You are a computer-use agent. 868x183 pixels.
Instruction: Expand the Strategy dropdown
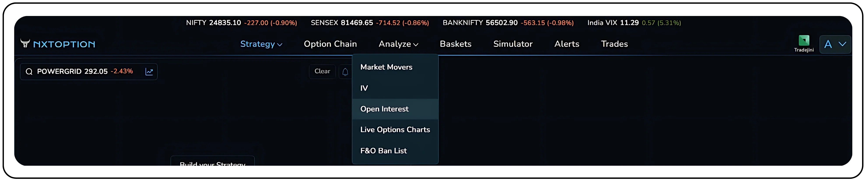click(261, 44)
